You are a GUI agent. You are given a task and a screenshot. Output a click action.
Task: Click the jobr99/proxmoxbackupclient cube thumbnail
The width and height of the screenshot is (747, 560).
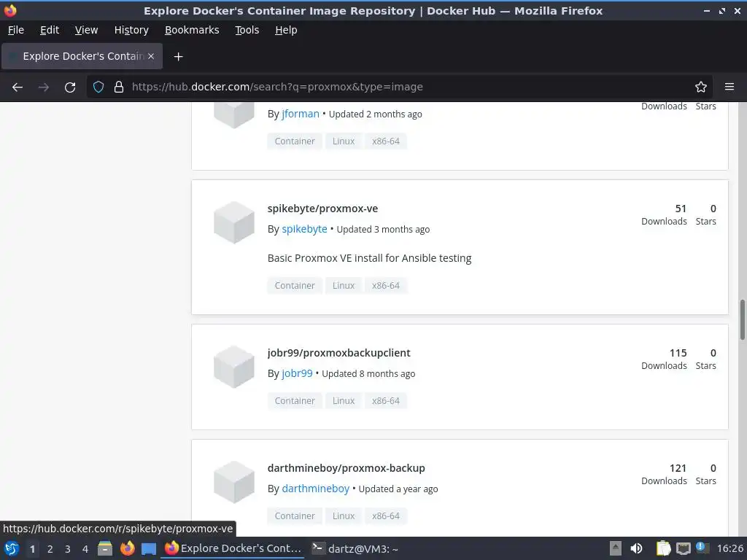tap(234, 367)
